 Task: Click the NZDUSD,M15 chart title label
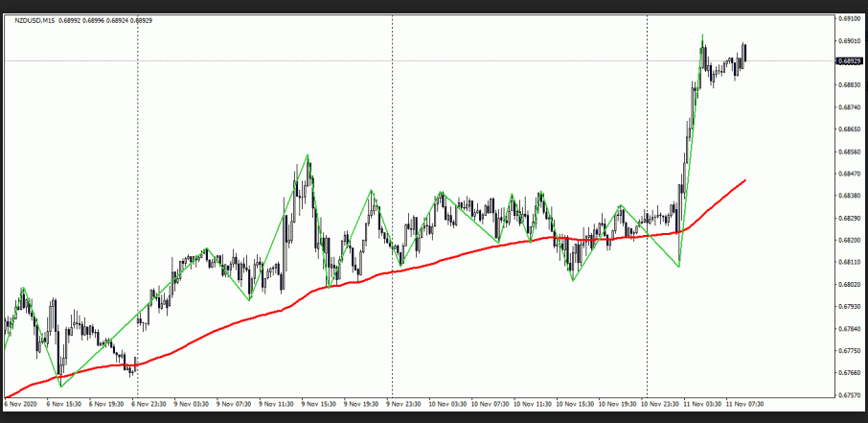(34, 20)
